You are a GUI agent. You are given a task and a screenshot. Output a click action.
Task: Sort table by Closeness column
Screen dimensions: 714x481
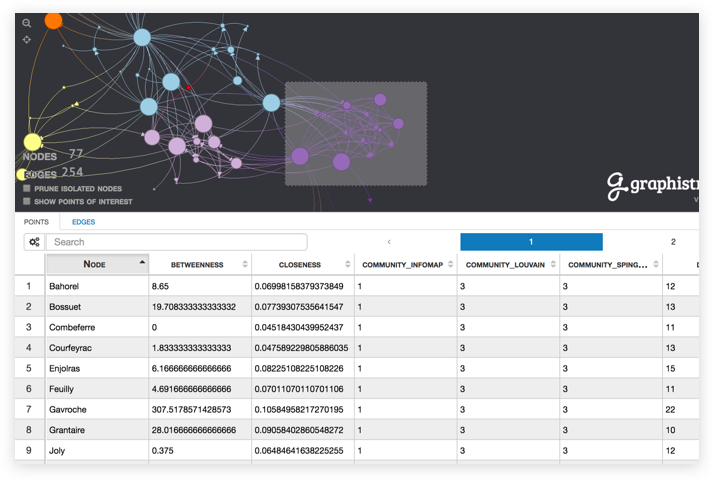(301, 265)
